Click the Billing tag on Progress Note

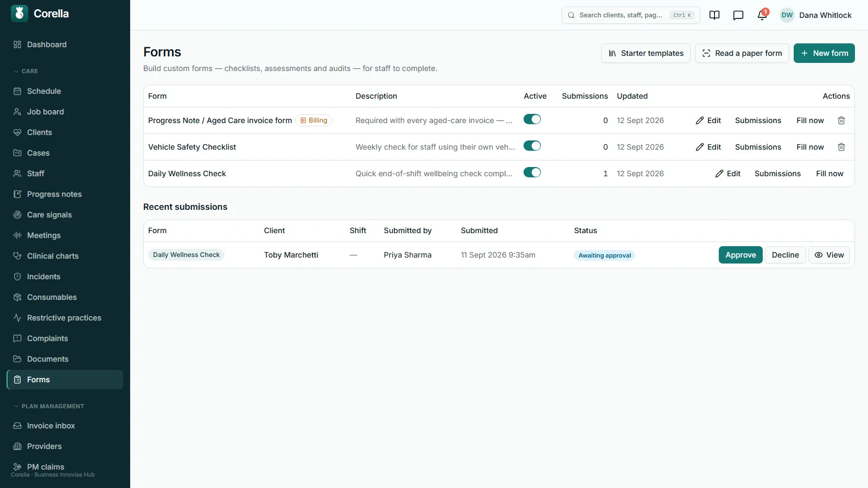click(x=314, y=120)
